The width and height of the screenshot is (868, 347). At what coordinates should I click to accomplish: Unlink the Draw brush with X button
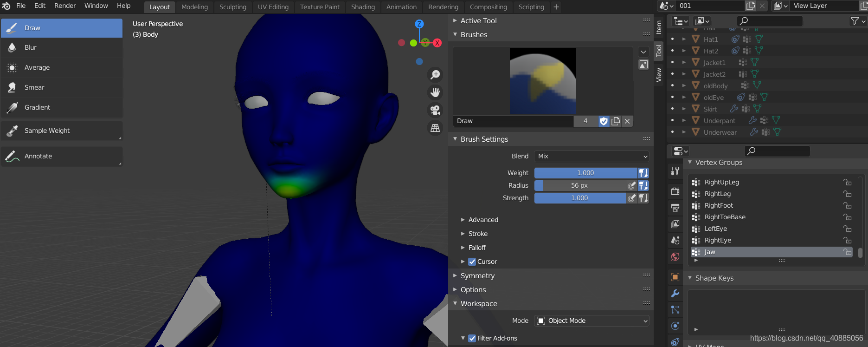[x=627, y=121]
